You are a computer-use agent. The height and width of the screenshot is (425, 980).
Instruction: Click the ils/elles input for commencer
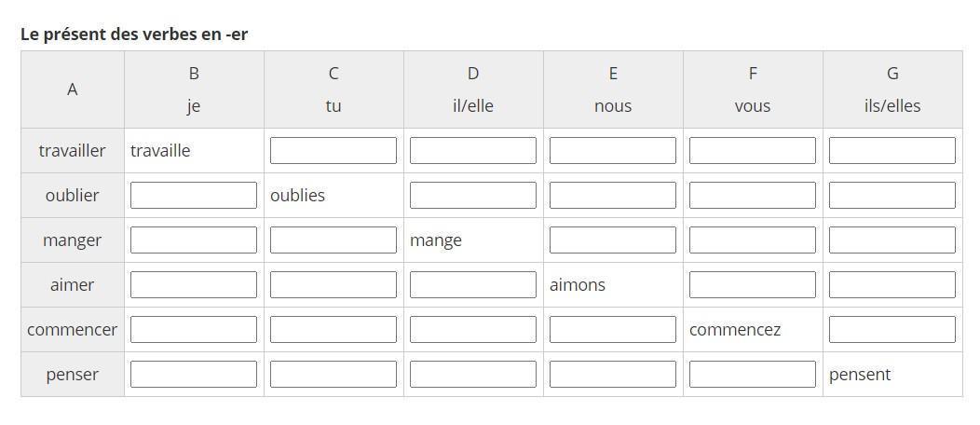[x=892, y=330]
